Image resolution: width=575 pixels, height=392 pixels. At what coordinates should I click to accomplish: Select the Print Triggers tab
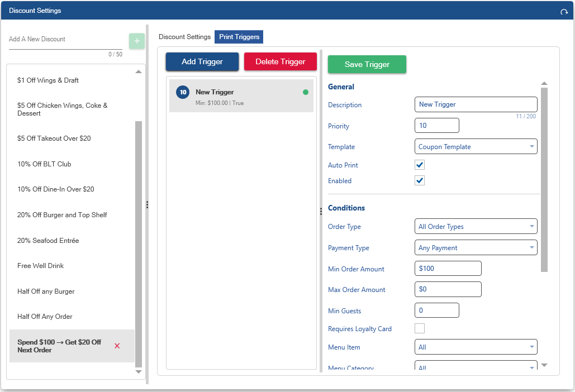(239, 37)
